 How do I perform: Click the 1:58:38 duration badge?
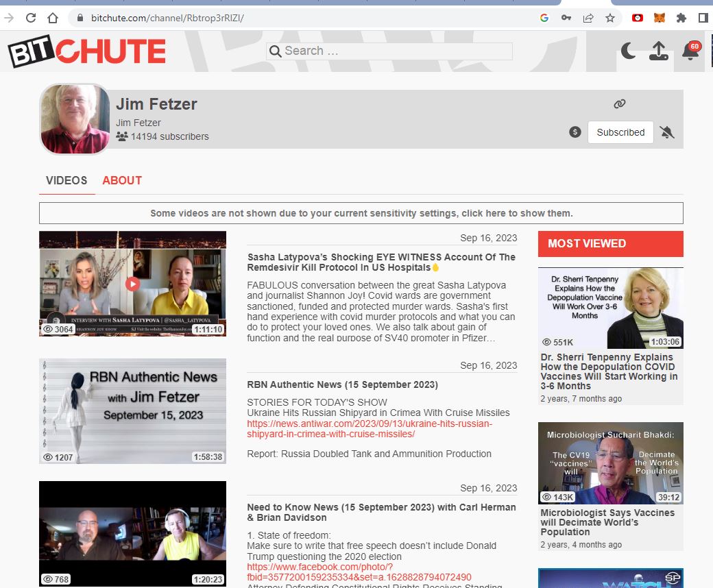click(208, 457)
